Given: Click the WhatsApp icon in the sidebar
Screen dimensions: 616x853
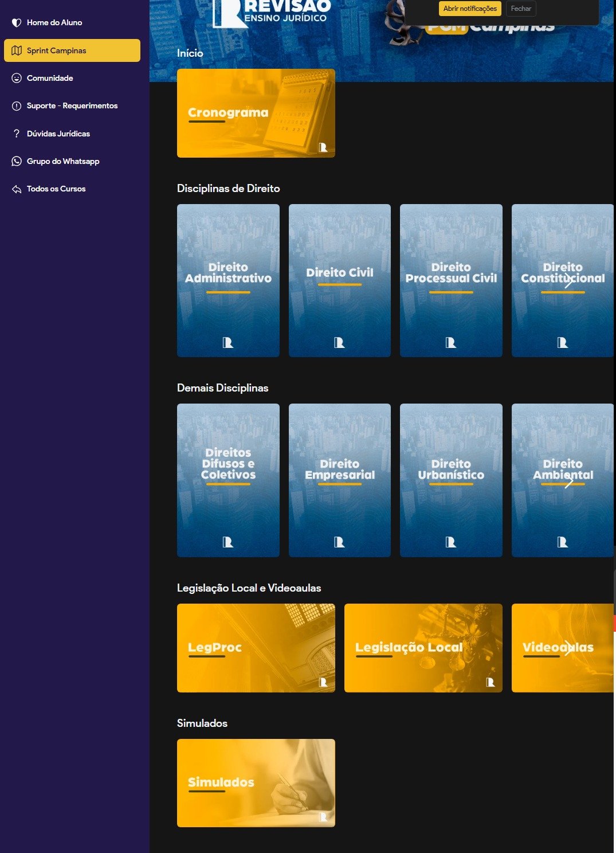Looking at the screenshot, I should click(x=17, y=161).
